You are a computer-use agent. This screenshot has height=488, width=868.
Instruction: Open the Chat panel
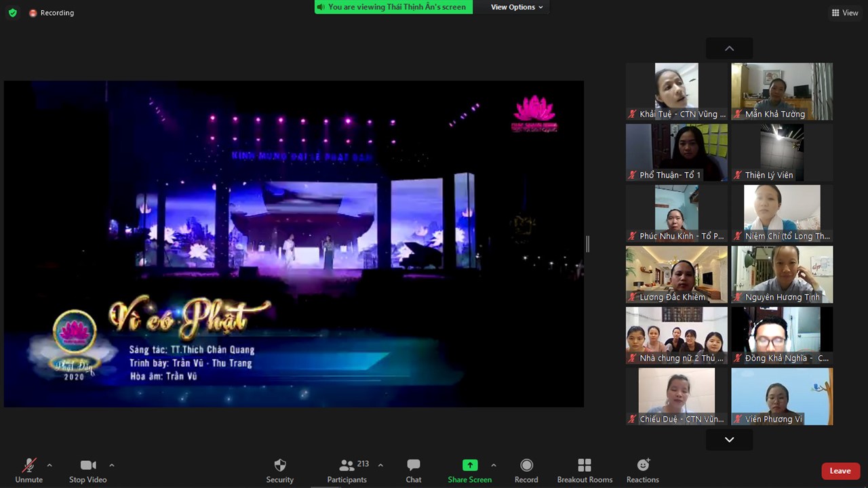tap(414, 470)
